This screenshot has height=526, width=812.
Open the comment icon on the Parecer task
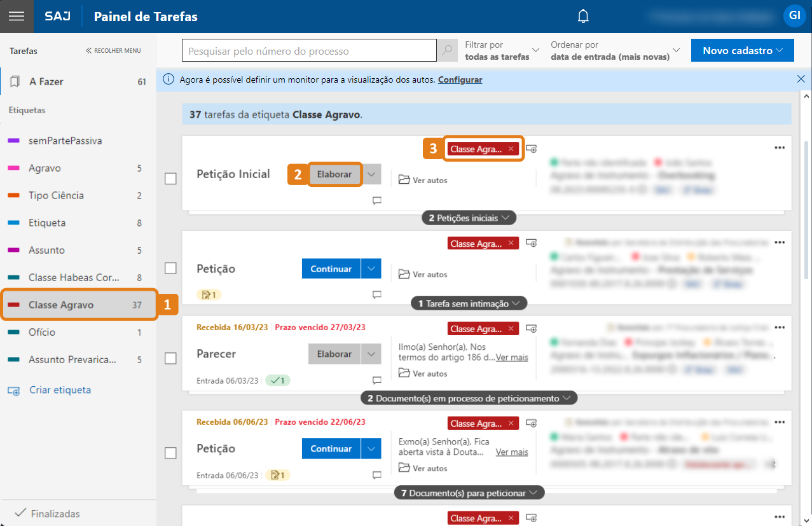tap(376, 380)
